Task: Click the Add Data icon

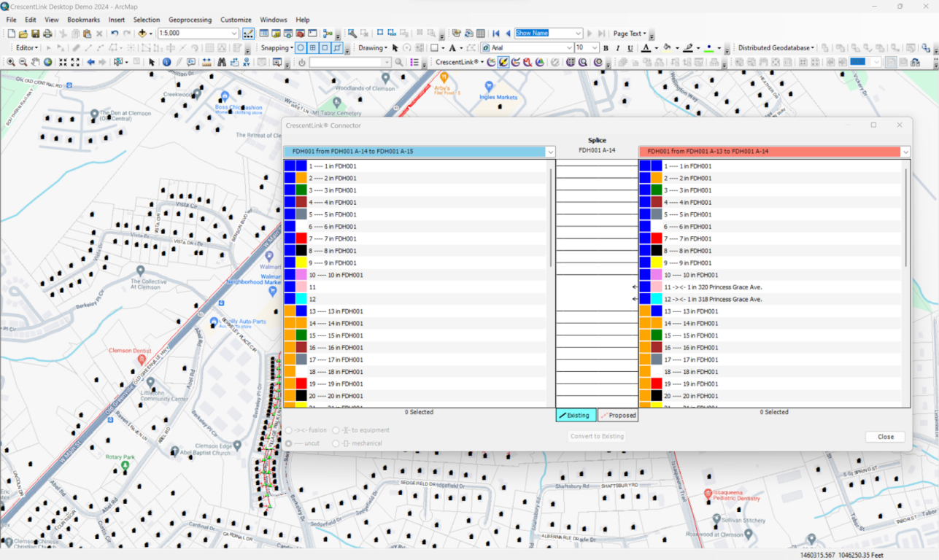Action: click(x=142, y=34)
